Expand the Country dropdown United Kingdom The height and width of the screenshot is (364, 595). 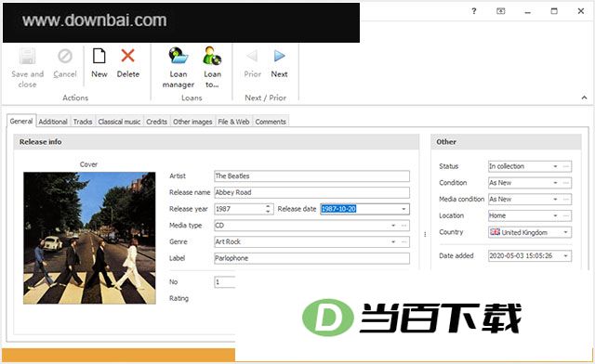(566, 232)
